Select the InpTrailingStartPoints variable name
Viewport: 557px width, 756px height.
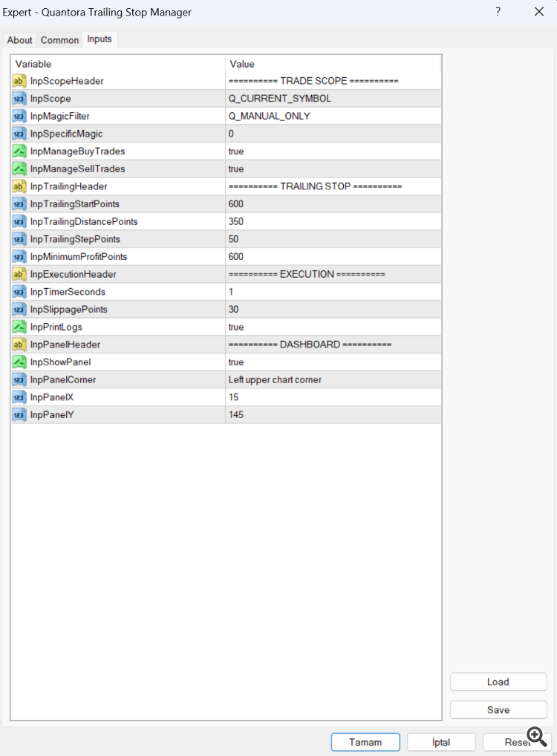click(x=75, y=204)
